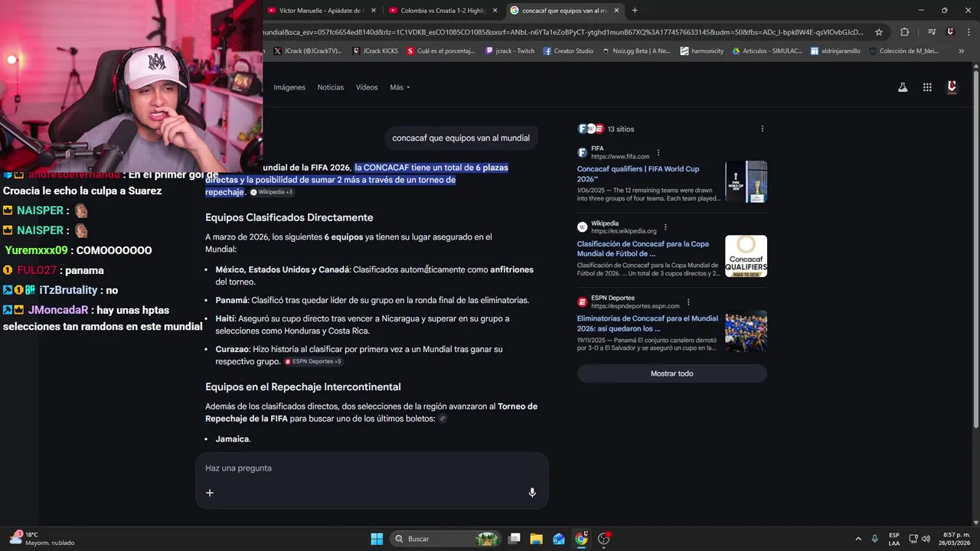Open aldrinjaramillo bookmark

(x=835, y=51)
